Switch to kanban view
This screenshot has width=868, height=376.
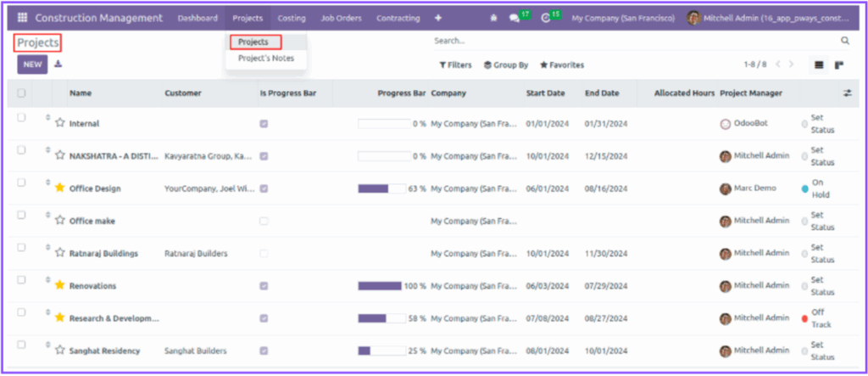[x=839, y=65]
